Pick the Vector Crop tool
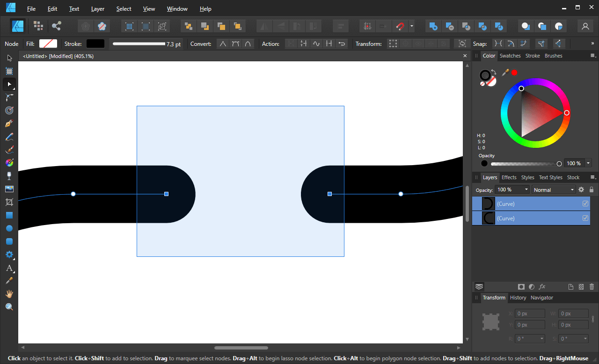 click(x=9, y=202)
